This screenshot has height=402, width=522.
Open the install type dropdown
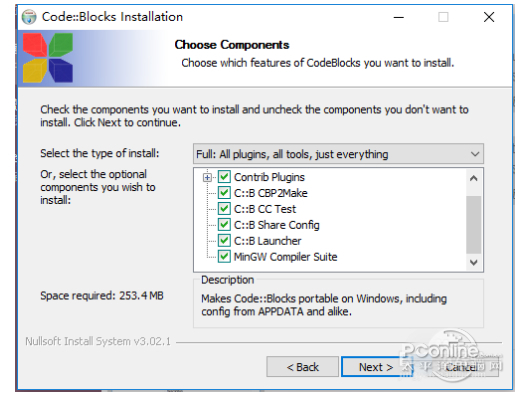338,154
